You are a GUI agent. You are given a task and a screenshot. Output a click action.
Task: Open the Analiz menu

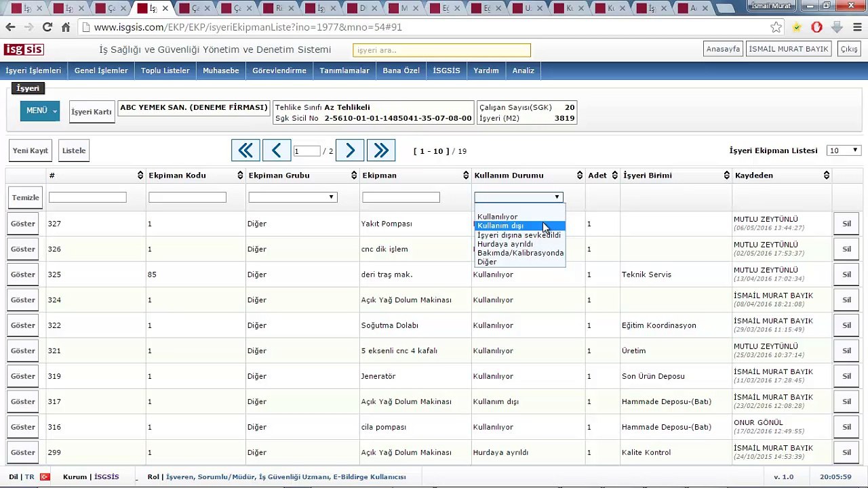523,70
